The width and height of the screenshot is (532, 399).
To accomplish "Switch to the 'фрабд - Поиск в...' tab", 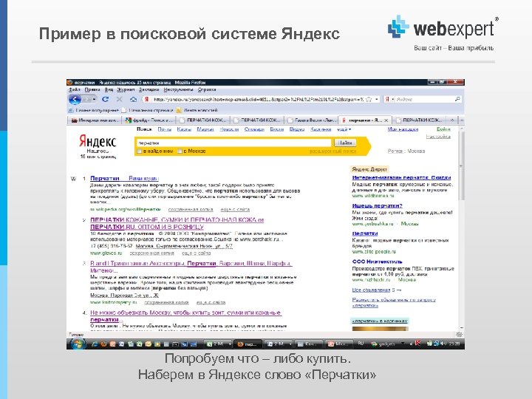I will point(149,120).
